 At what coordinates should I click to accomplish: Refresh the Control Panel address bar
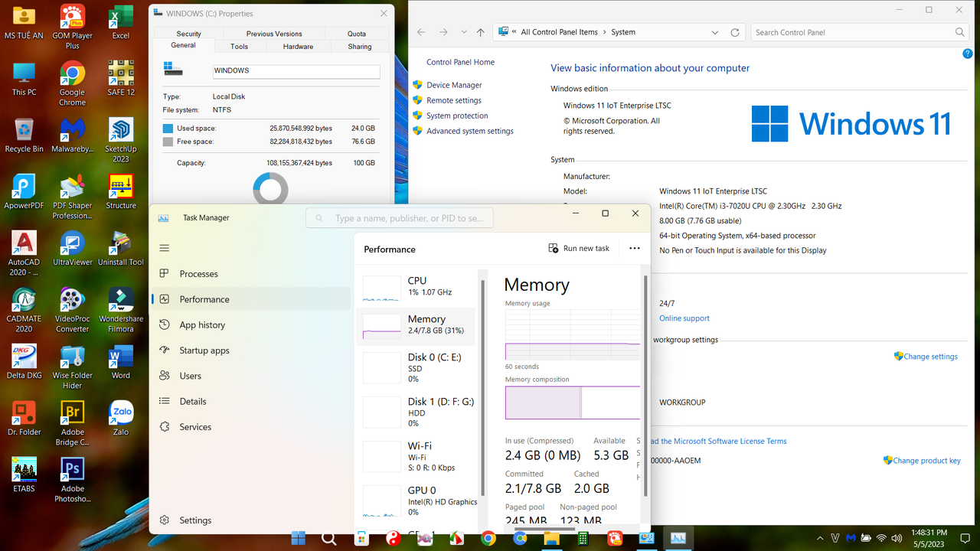click(735, 32)
